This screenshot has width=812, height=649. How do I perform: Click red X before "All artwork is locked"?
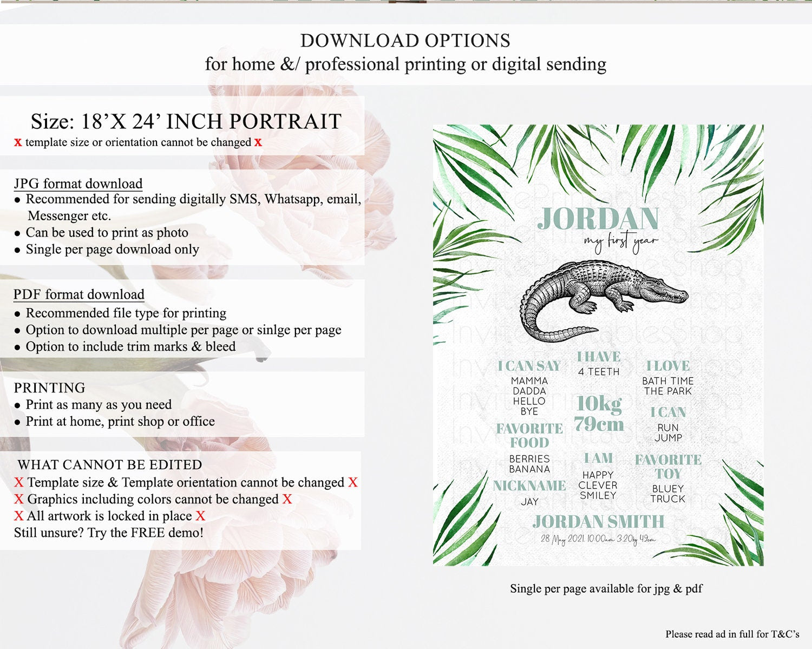[19, 516]
